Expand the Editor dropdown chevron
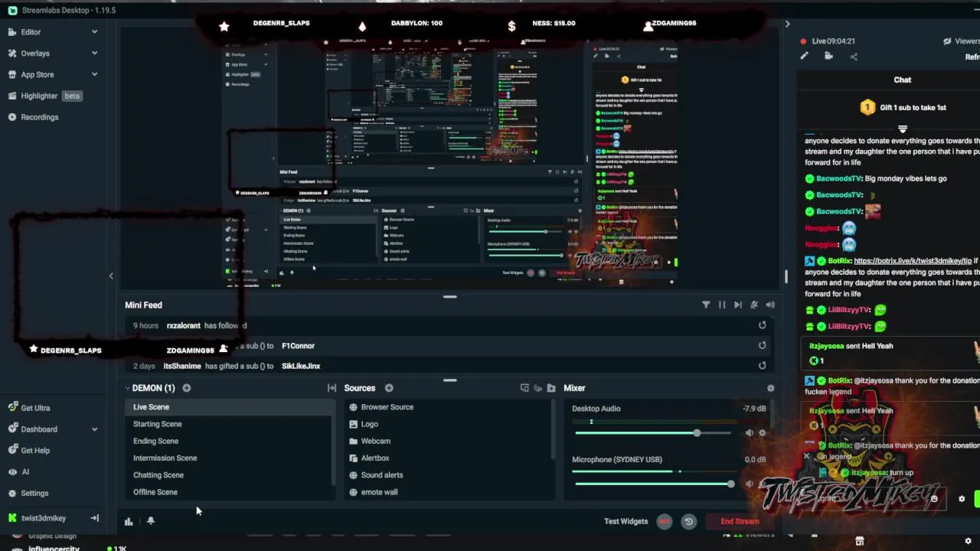Viewport: 980px width, 551px height. [94, 32]
